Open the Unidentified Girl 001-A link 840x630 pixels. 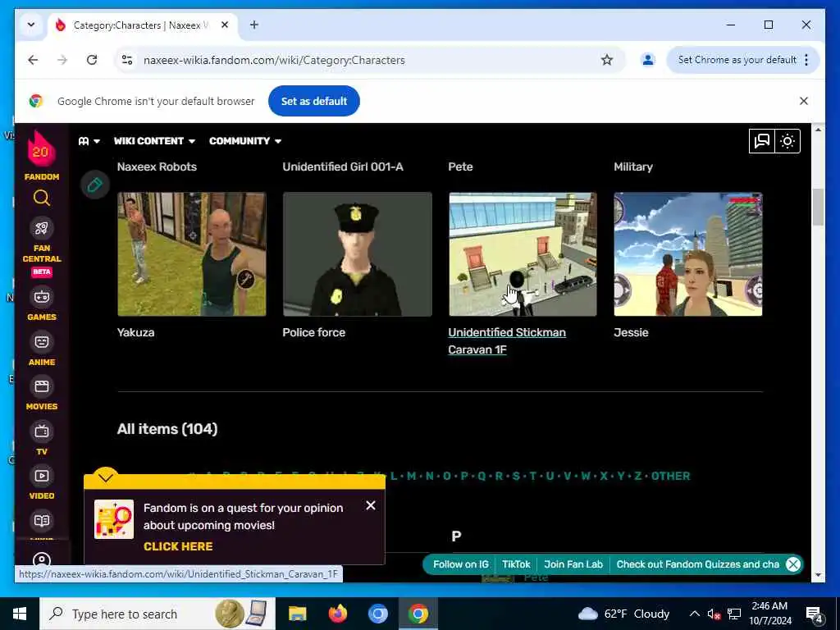343,167
